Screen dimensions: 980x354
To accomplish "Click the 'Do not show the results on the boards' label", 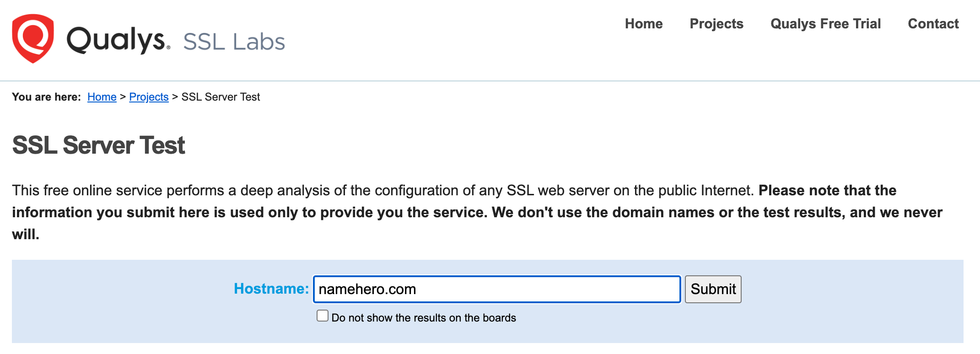I will pyautogui.click(x=424, y=318).
